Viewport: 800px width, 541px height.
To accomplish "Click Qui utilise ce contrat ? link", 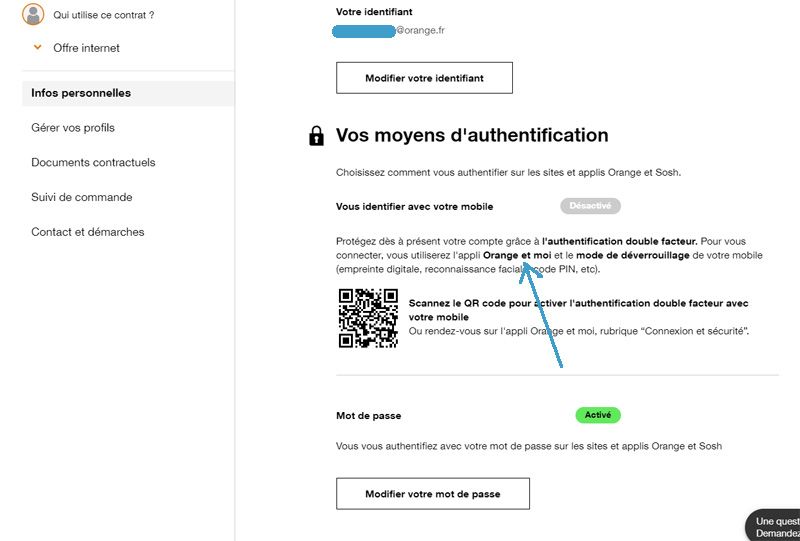I will (x=104, y=16).
